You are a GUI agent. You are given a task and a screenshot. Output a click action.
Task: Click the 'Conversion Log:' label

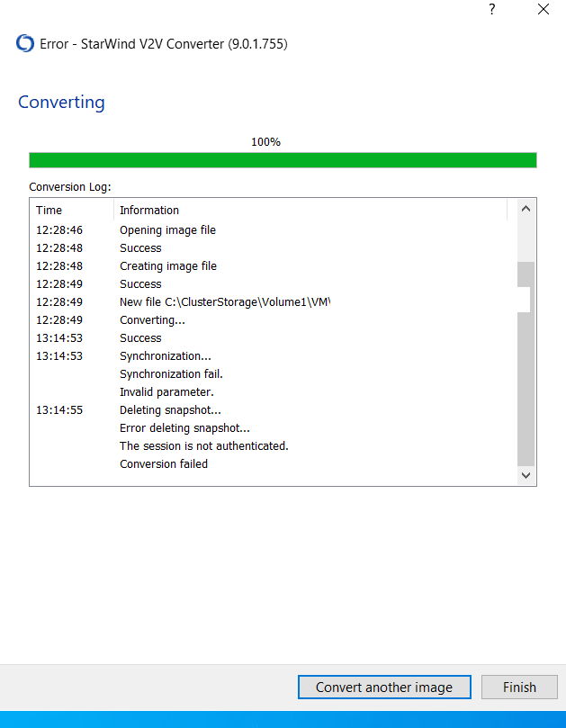point(70,187)
